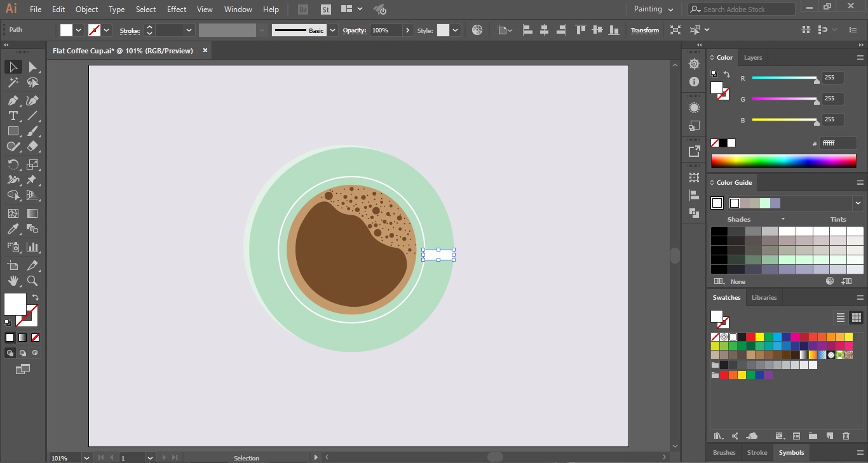Image resolution: width=868 pixels, height=463 pixels.
Task: Apply None below the fill indicator
Action: (35, 337)
